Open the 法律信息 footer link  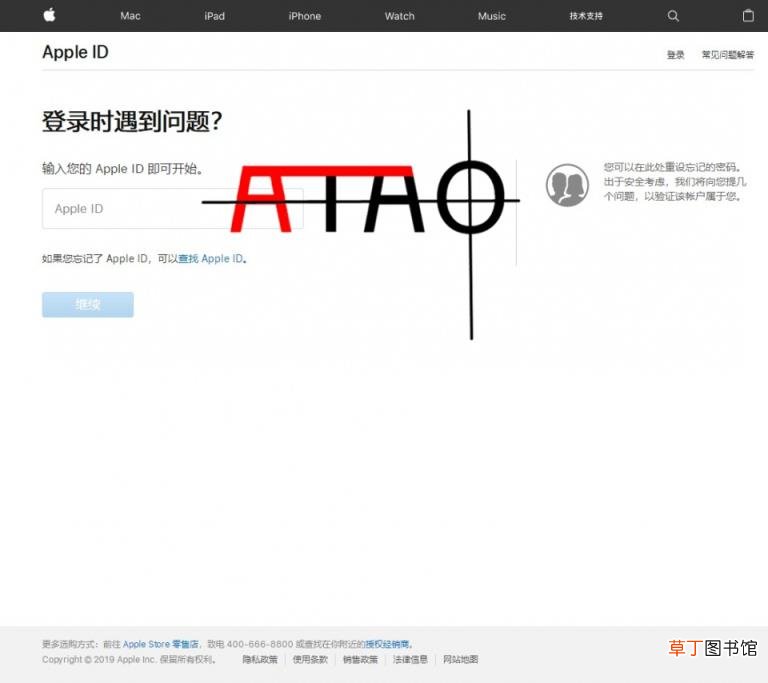[410, 659]
